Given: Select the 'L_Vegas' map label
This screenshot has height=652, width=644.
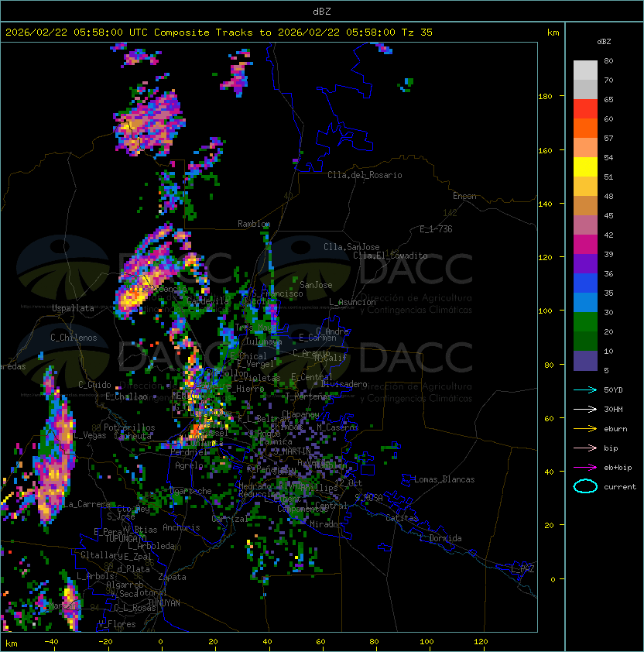Looking at the screenshot, I should pos(90,435).
